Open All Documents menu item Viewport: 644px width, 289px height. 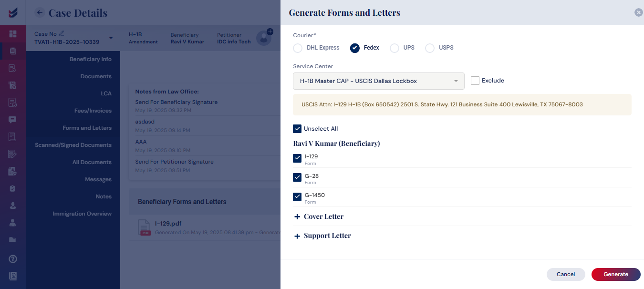coord(92,162)
